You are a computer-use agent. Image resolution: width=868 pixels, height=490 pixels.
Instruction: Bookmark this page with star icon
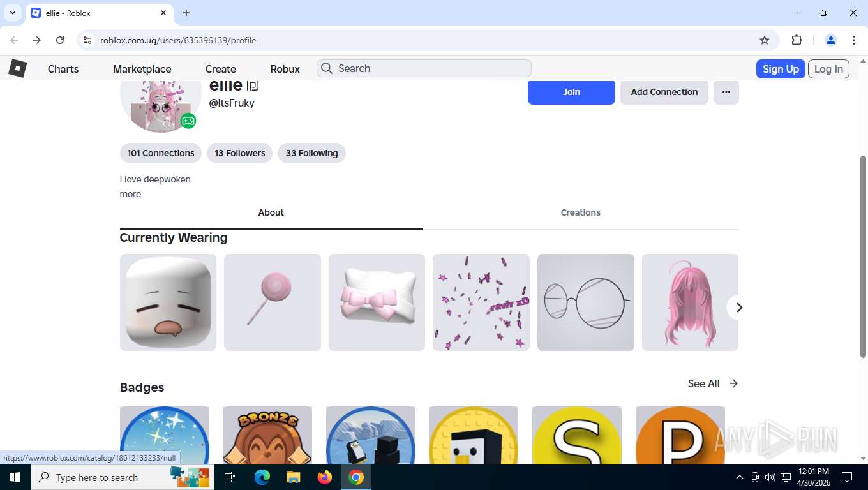coord(765,40)
